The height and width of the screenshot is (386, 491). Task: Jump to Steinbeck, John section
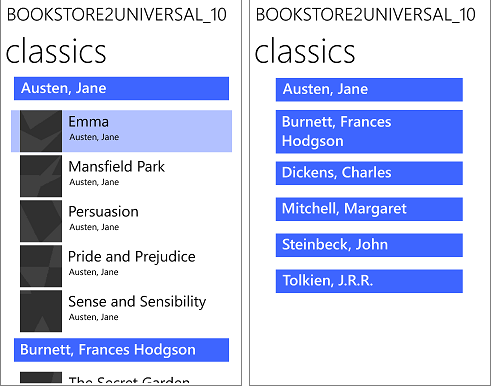coord(369,245)
